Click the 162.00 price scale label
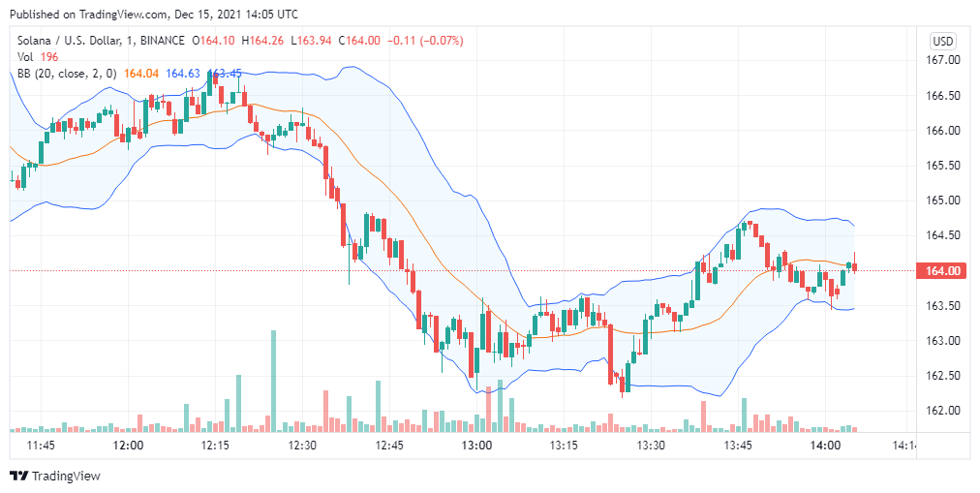980x493 pixels. tap(943, 411)
